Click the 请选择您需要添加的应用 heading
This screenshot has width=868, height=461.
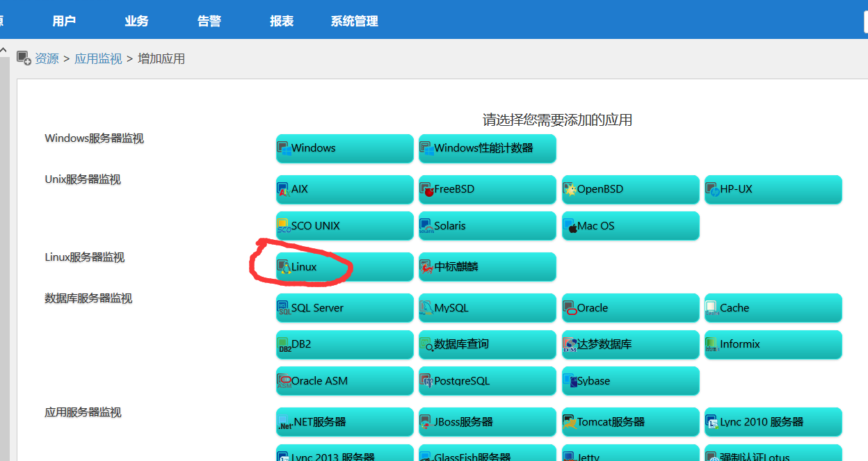[x=558, y=120]
